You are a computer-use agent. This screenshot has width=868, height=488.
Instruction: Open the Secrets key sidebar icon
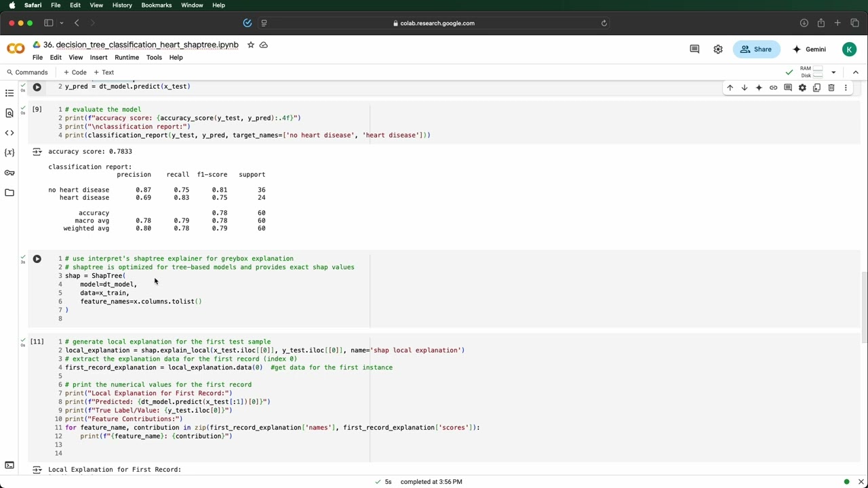point(9,173)
